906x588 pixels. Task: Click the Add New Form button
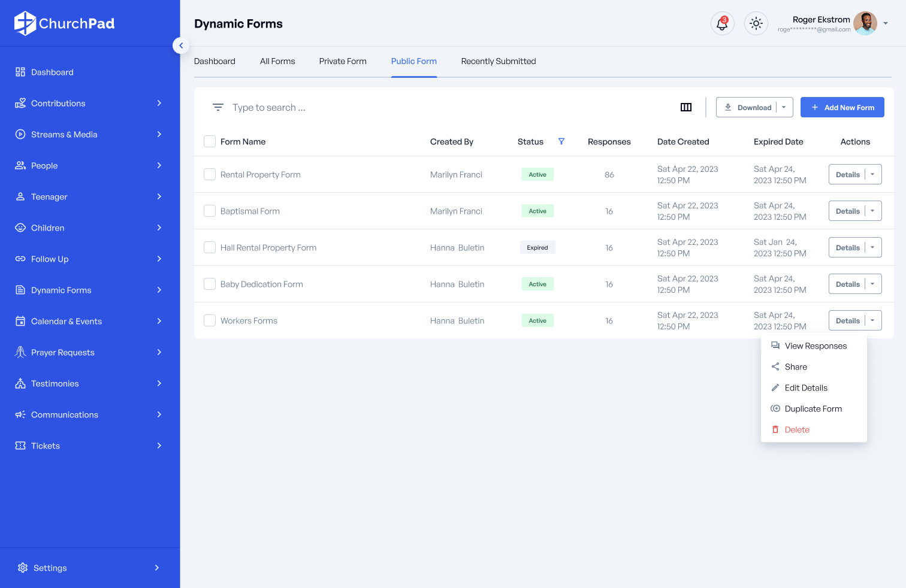[x=842, y=107]
